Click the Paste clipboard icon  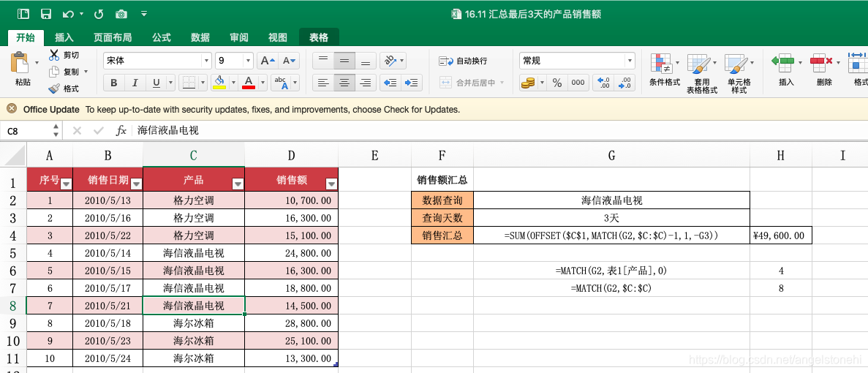(x=19, y=63)
